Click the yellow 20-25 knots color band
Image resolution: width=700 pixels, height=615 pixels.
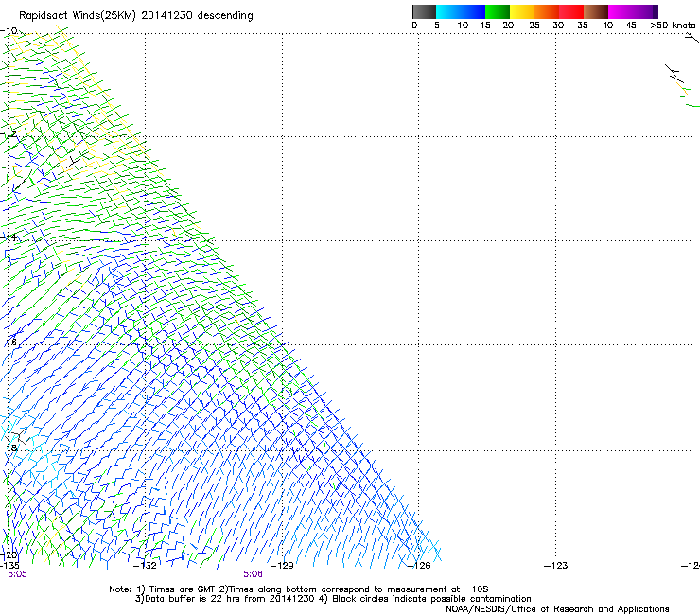pyautogui.click(x=522, y=11)
